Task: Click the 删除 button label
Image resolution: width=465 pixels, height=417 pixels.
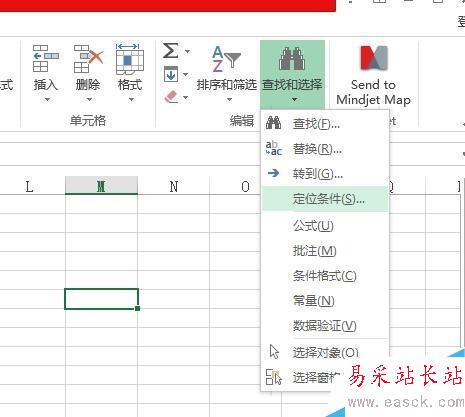Action: pos(88,85)
